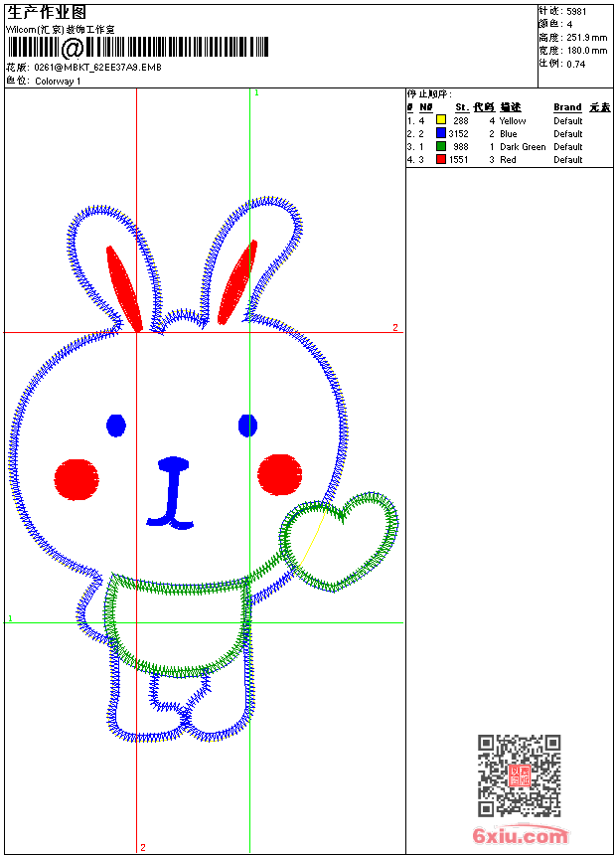Click the height value 251.9 mm
This screenshot has width=616, height=855.
coord(586,38)
